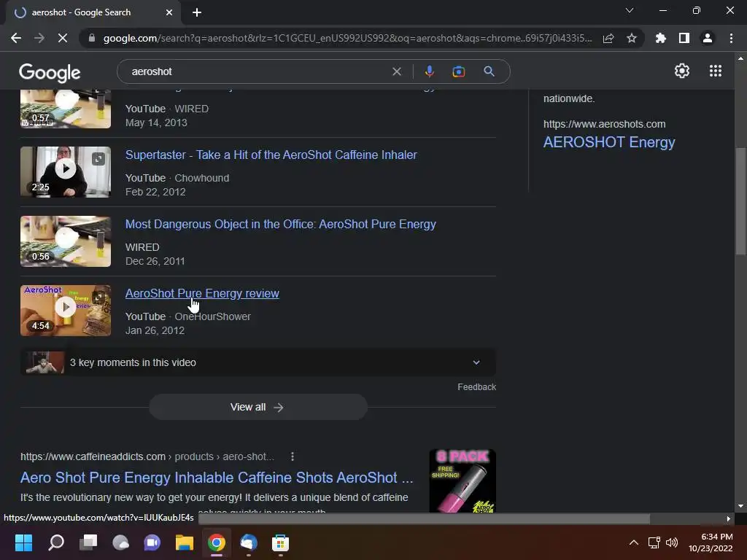
Task: Open the new tab plus button
Action: coord(197,13)
